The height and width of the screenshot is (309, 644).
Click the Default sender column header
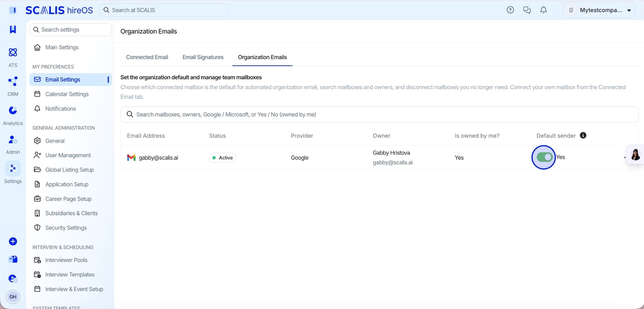click(556, 136)
